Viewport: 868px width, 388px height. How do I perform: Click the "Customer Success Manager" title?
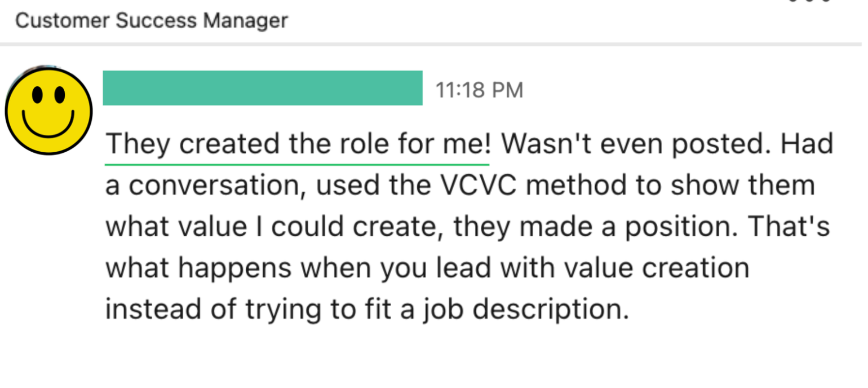coord(152,21)
